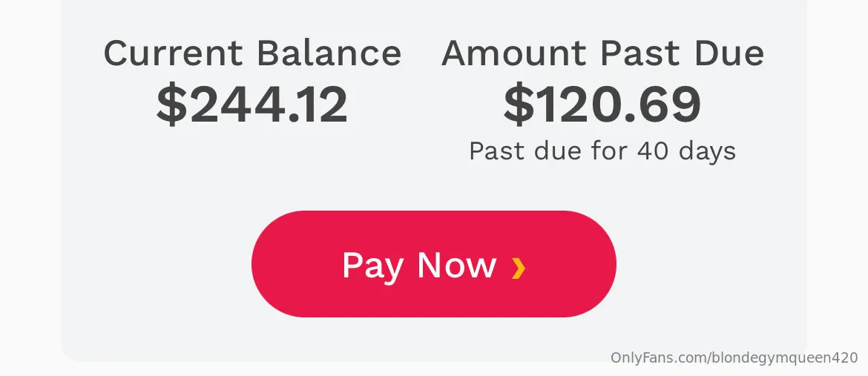Click the word days in the note

[x=707, y=151]
